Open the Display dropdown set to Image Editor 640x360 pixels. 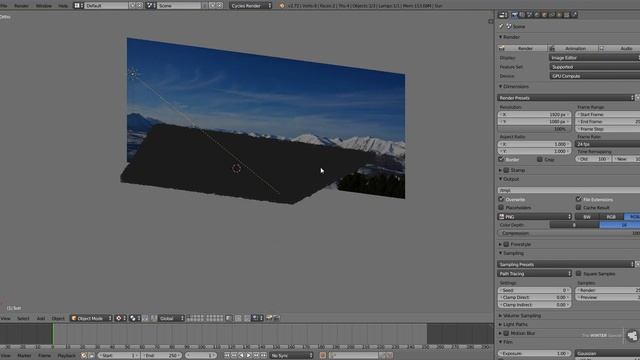595,58
